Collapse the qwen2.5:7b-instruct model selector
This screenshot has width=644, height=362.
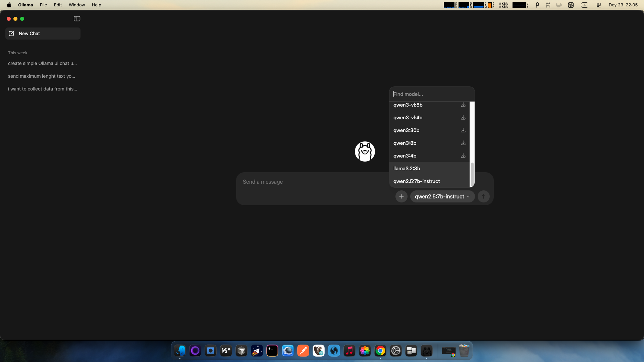(x=442, y=196)
